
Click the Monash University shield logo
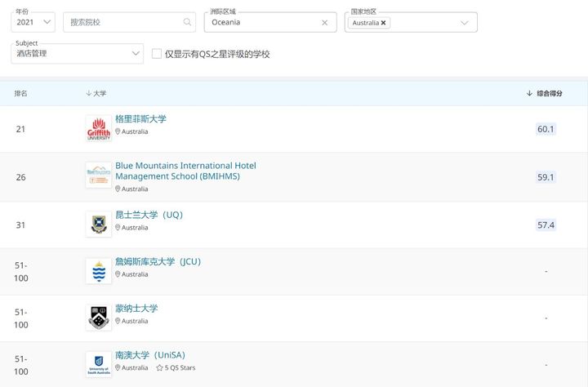(x=99, y=318)
